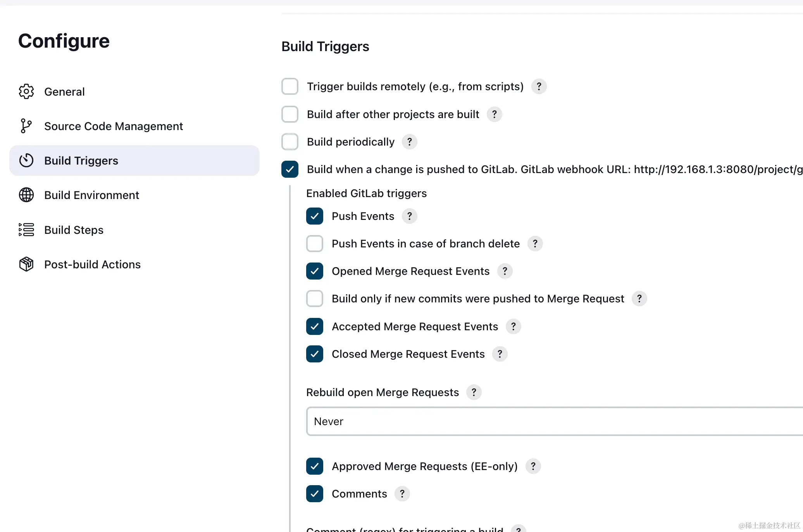Click the General gear icon in sidebar
Image resolution: width=803 pixels, height=532 pixels.
(26, 92)
